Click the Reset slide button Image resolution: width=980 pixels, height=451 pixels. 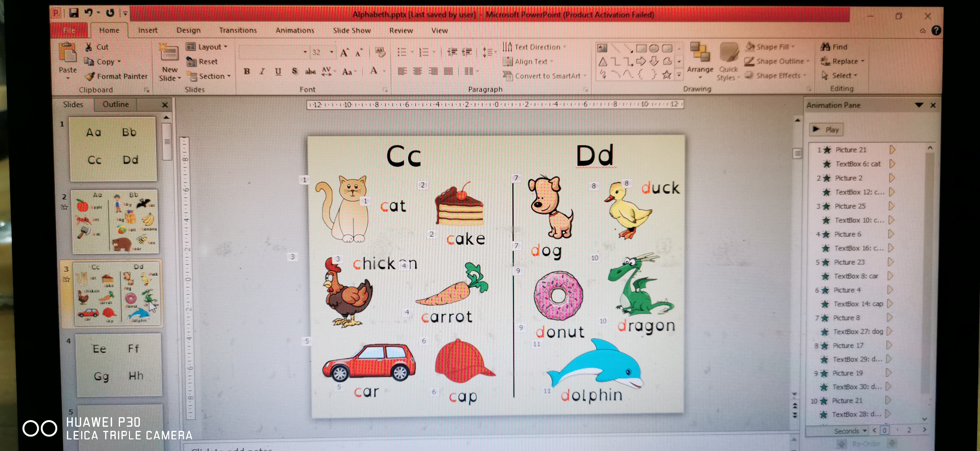click(x=202, y=61)
